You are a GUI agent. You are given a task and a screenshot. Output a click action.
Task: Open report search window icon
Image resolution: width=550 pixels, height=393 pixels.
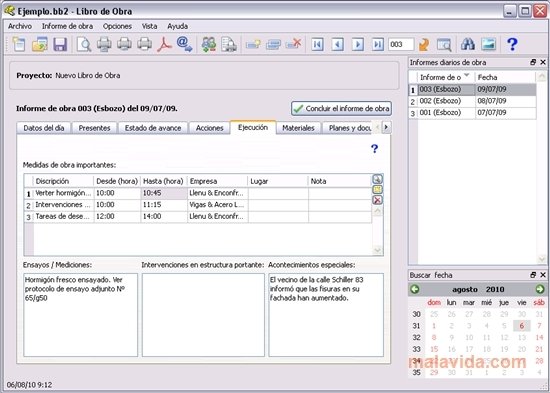tap(444, 45)
